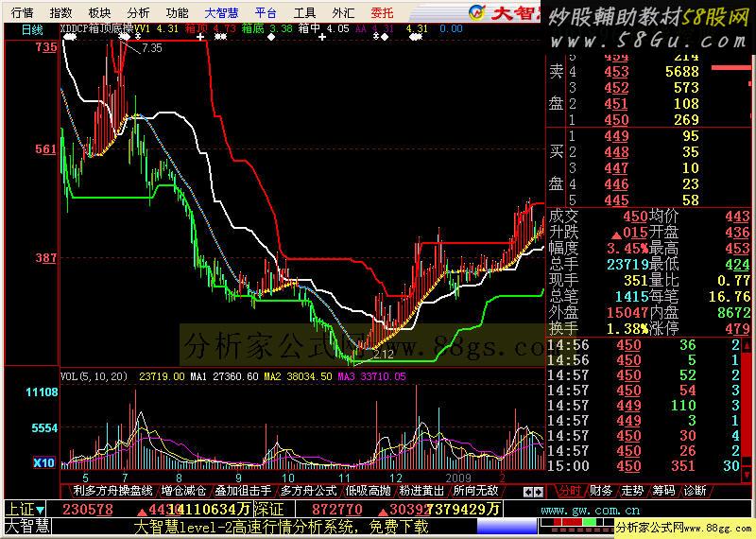Select the 分时 tab in right panel
Image resolution: width=756 pixels, height=539 pixels.
click(570, 491)
